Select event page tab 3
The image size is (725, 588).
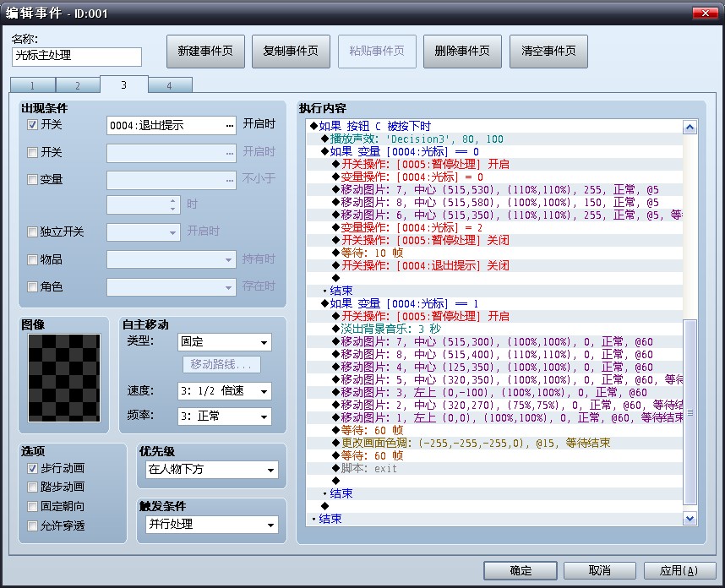click(x=124, y=84)
